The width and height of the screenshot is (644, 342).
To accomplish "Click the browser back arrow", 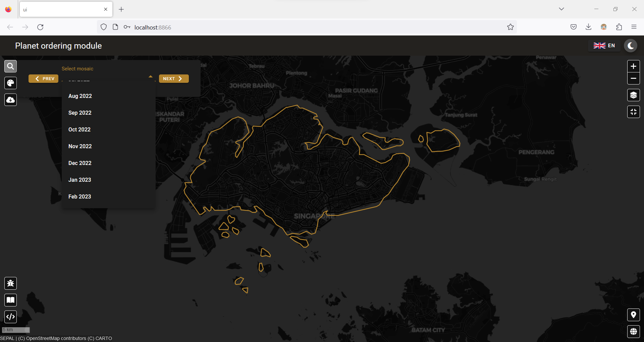I will pyautogui.click(x=10, y=27).
